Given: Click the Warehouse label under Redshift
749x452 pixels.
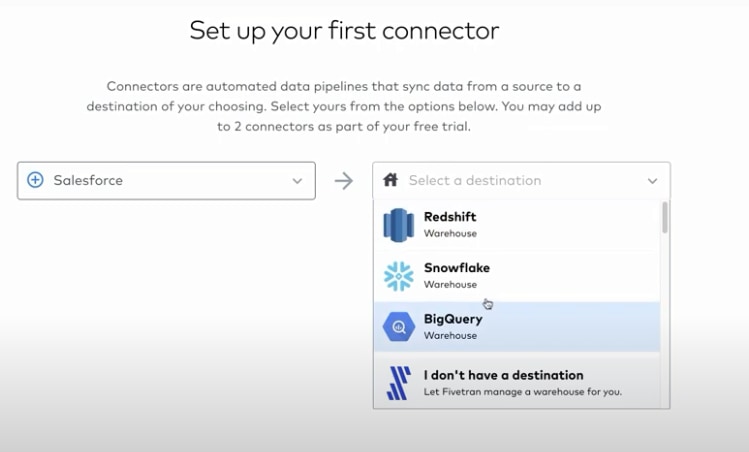Looking at the screenshot, I should 450,234.
